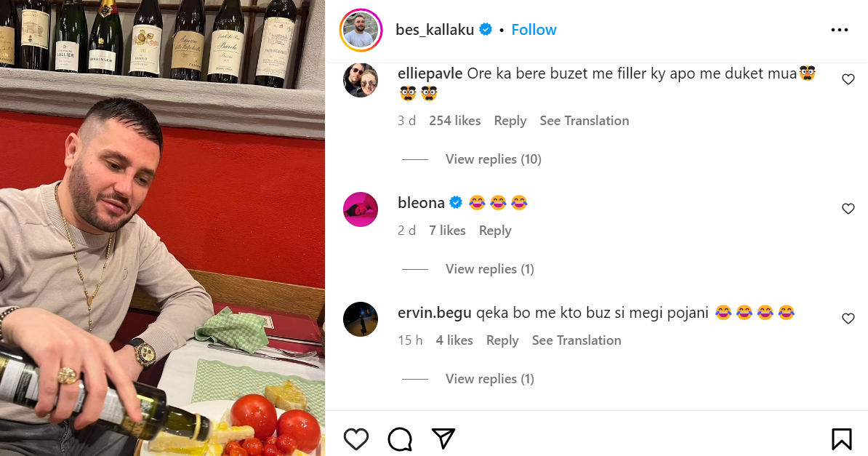The width and height of the screenshot is (868, 456).
Task: Reply to elliepavle's comment
Action: click(x=510, y=121)
